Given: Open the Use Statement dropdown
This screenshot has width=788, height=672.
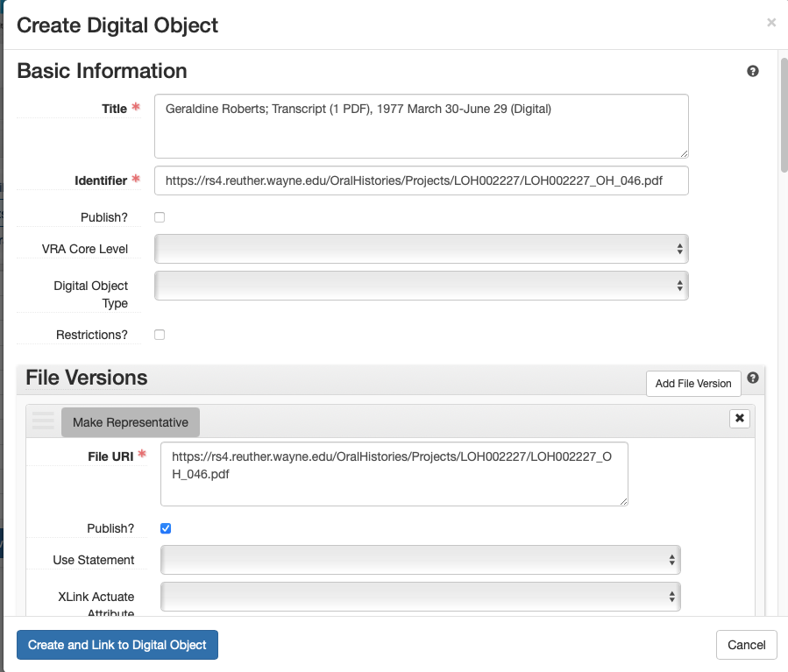Looking at the screenshot, I should coord(421,559).
